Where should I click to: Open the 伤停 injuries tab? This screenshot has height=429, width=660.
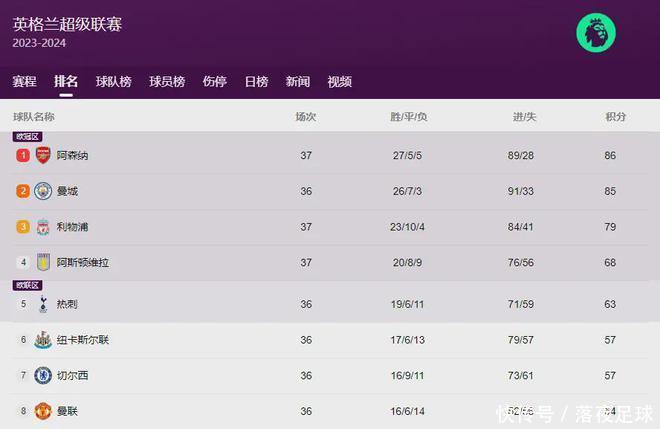tap(214, 82)
